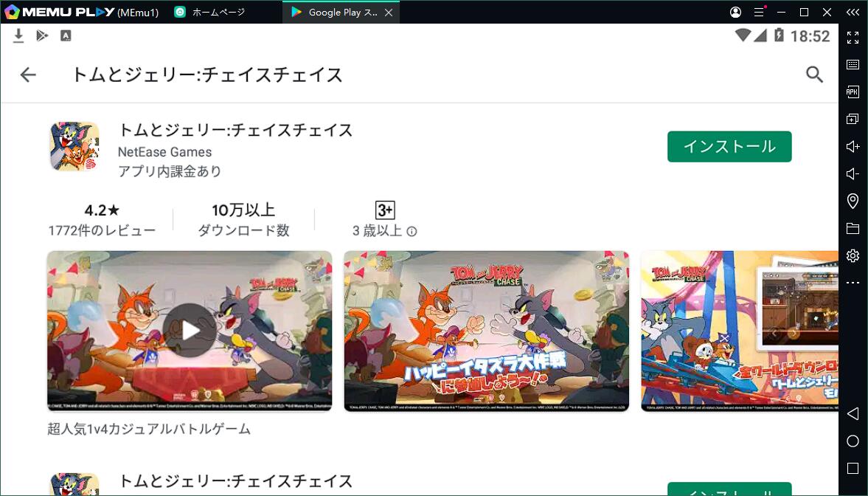The height and width of the screenshot is (496, 868).
Task: Increase emulator volume
Action: pyautogui.click(x=853, y=146)
